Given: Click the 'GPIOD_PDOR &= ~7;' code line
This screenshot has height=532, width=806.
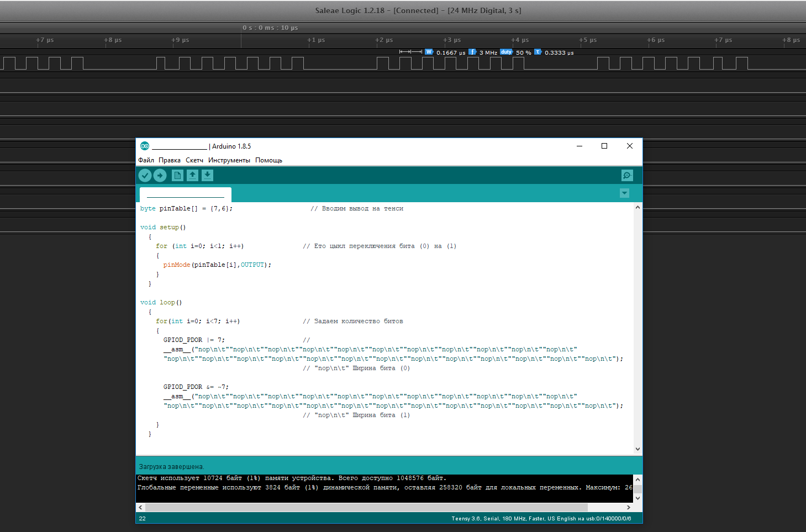Looking at the screenshot, I should [x=196, y=387].
